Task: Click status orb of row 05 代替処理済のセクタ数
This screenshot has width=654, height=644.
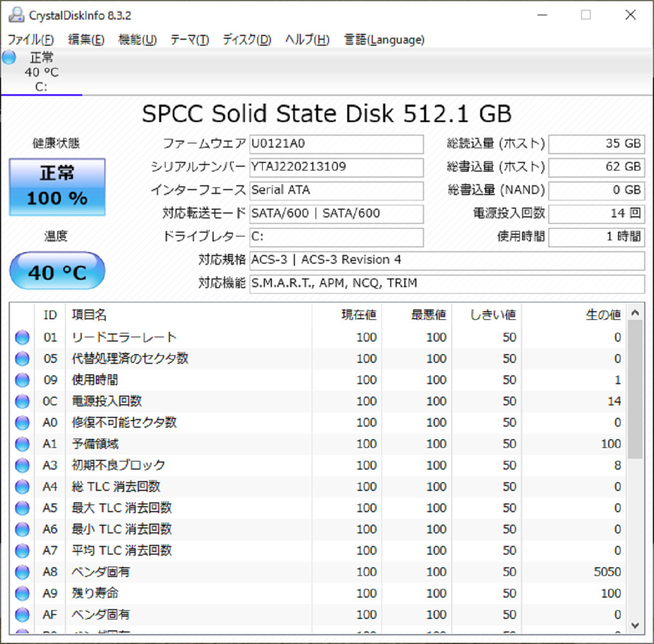Action: (x=22, y=359)
